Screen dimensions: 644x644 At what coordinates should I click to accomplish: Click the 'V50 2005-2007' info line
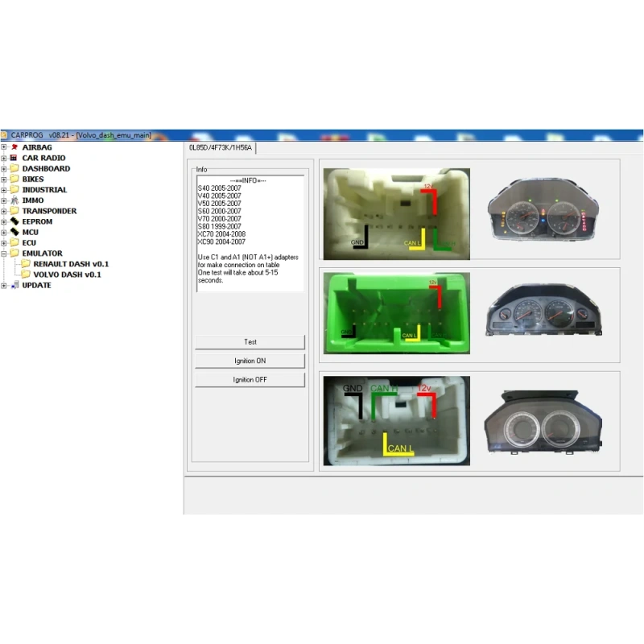[x=219, y=204]
